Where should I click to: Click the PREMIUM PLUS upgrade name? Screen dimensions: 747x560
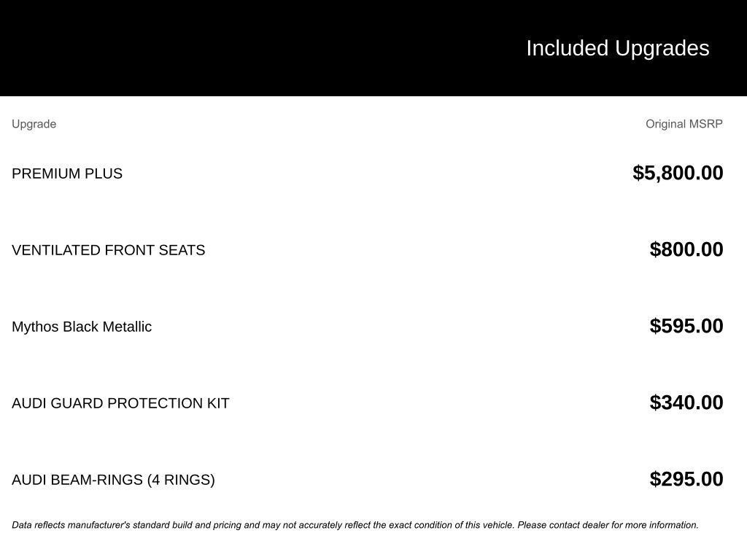pos(67,174)
